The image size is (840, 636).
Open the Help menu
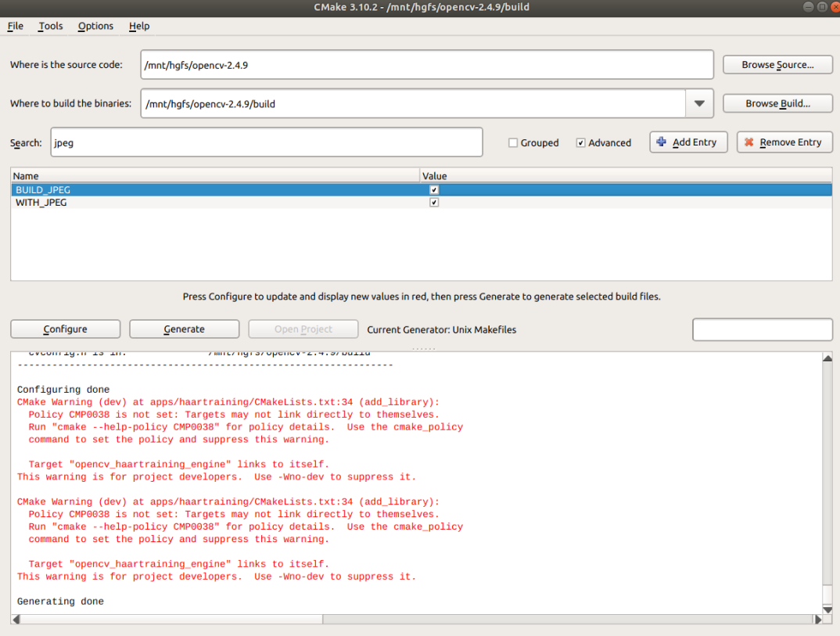tap(138, 26)
